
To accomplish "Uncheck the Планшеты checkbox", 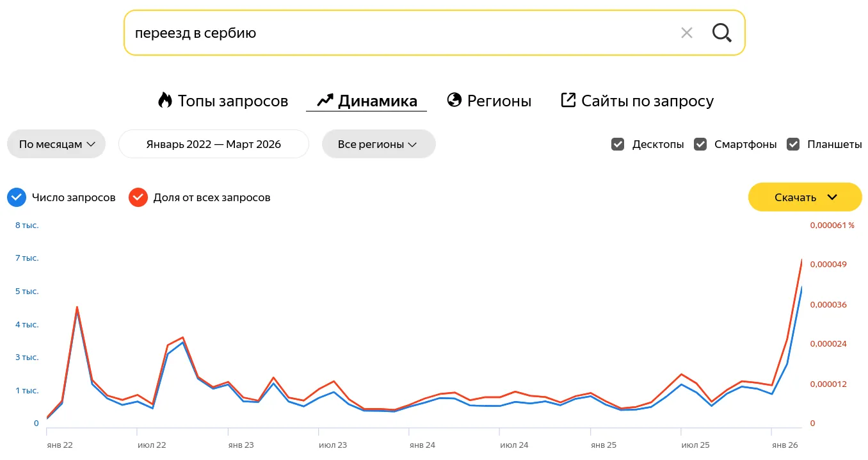I will 793,144.
